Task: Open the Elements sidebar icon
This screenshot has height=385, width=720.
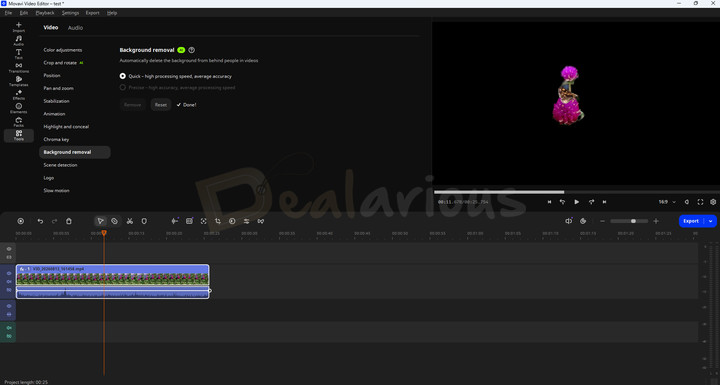Action: pos(18,108)
